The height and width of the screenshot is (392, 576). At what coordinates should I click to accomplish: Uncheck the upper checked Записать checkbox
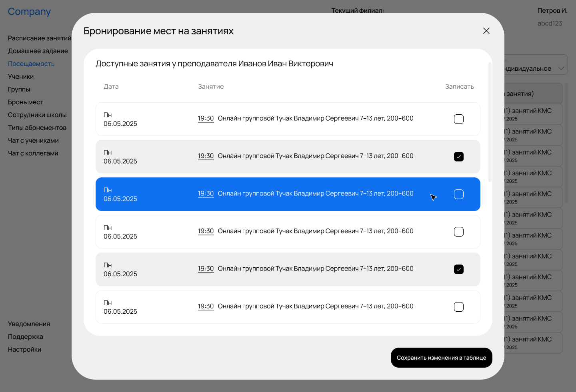point(459,157)
